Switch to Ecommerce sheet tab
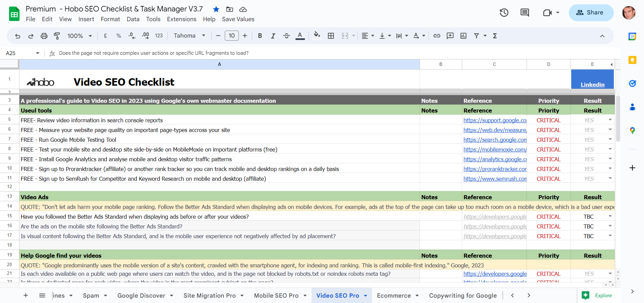 pos(394,296)
